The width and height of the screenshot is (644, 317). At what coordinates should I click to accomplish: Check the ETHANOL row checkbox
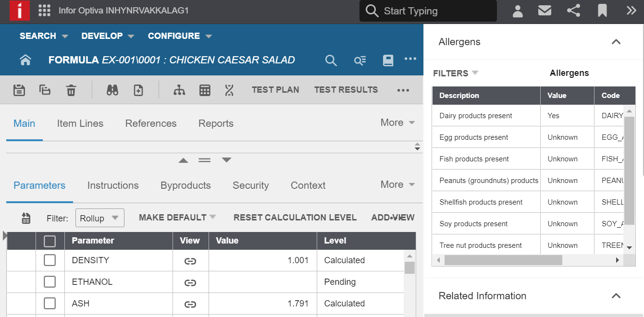50,282
